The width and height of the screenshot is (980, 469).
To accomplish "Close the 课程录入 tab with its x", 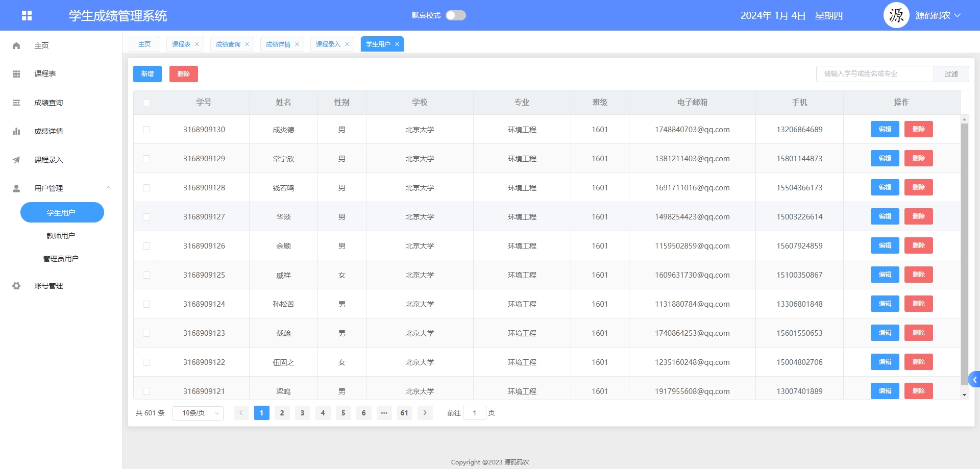I will click(x=347, y=44).
